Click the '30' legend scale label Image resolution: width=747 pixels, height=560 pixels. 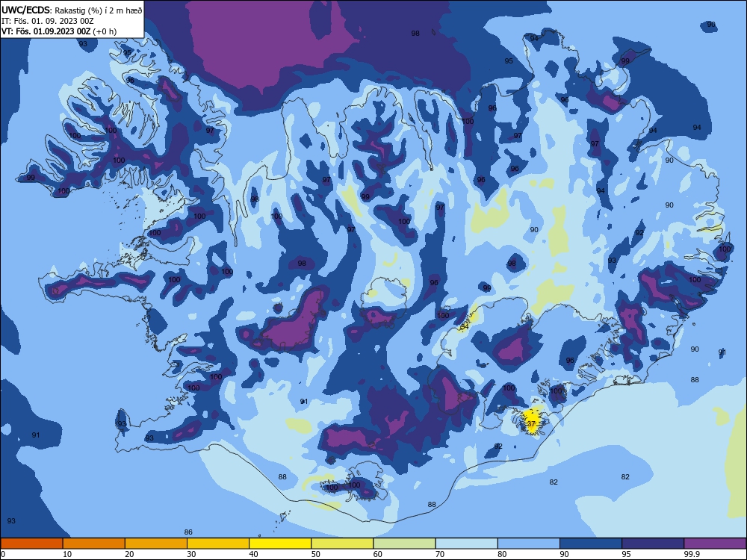tap(191, 554)
